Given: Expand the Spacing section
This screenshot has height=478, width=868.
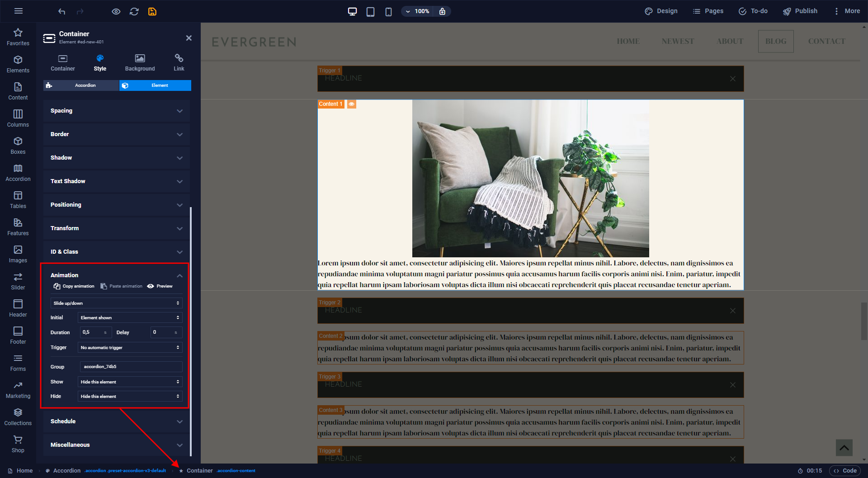Looking at the screenshot, I should click(x=116, y=111).
